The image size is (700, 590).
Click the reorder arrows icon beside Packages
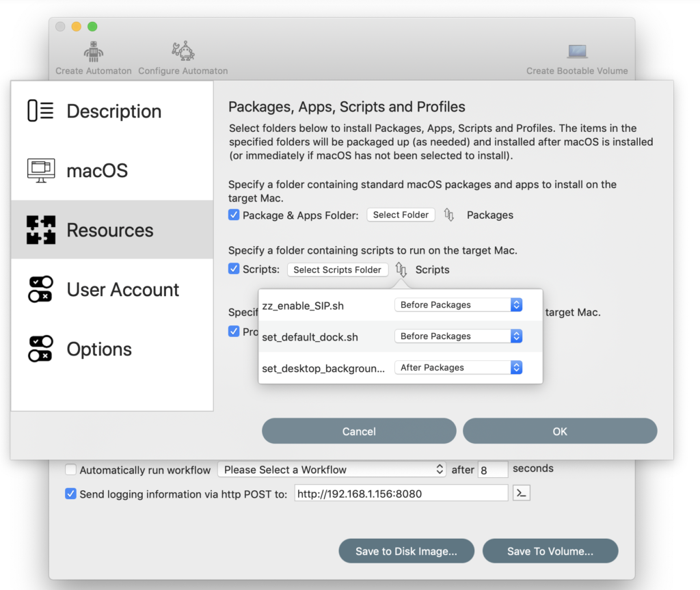pos(449,215)
